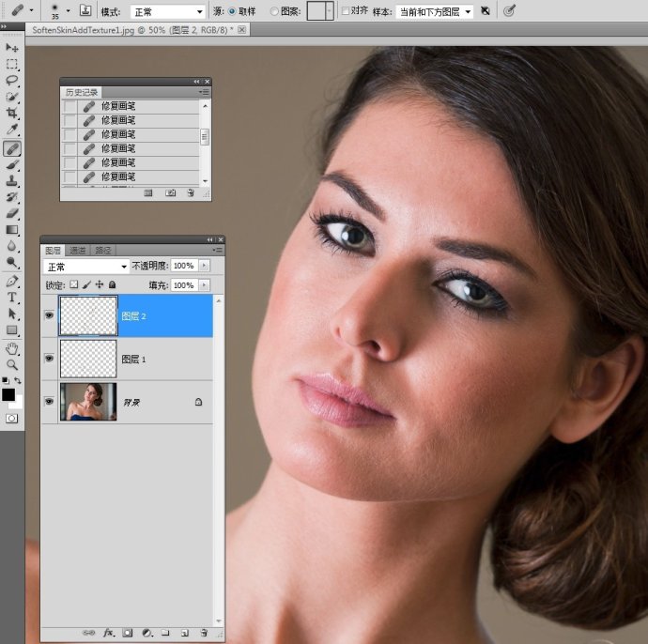
Task: Select the Rectangle shape tool
Action: [x=12, y=330]
